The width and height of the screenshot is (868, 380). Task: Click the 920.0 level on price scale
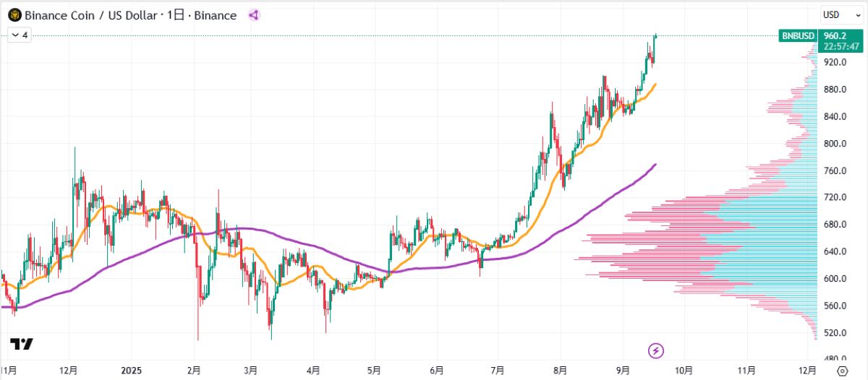point(835,63)
